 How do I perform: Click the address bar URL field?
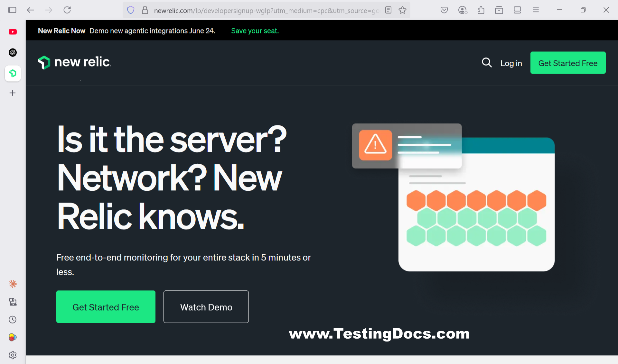tap(264, 11)
